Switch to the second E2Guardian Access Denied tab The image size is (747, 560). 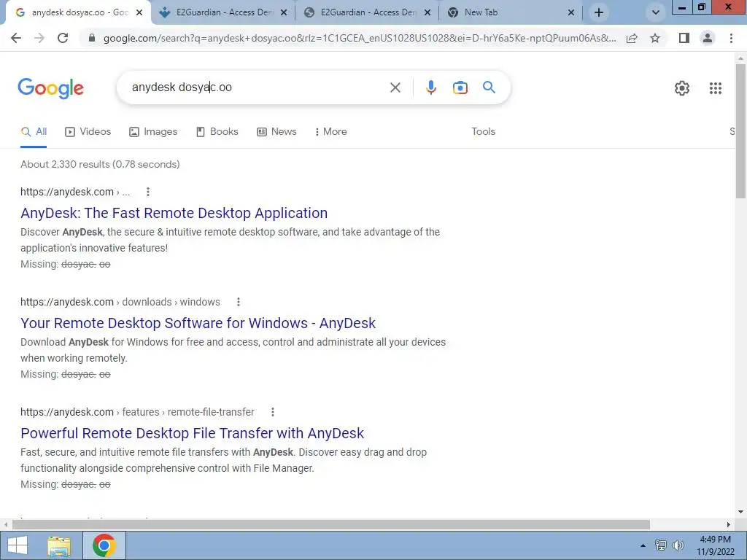coord(368,12)
